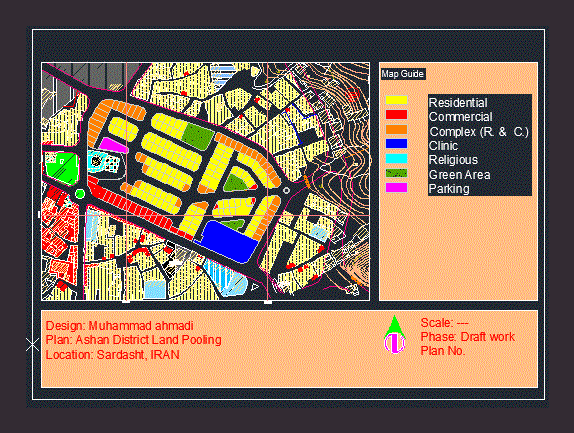Click the small green roundabout circle
The image size is (574, 433).
pyautogui.click(x=80, y=194)
